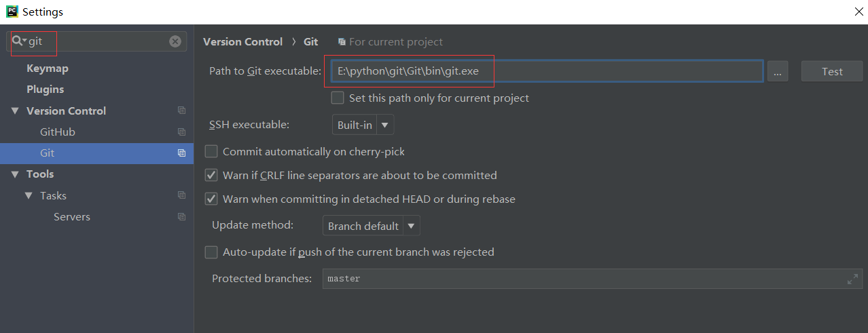Click project-level icon beside Servers
The height and width of the screenshot is (333, 868).
point(181,217)
